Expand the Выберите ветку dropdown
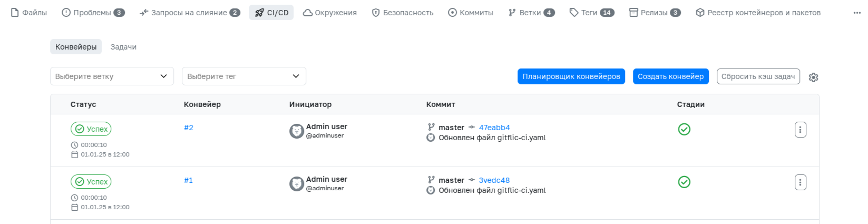868x224 pixels. tap(112, 76)
